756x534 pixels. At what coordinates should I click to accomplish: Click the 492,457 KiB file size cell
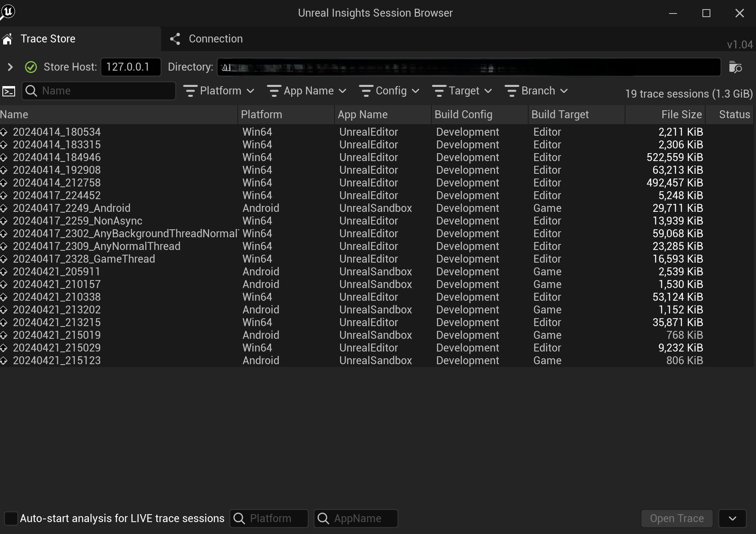[x=675, y=182]
